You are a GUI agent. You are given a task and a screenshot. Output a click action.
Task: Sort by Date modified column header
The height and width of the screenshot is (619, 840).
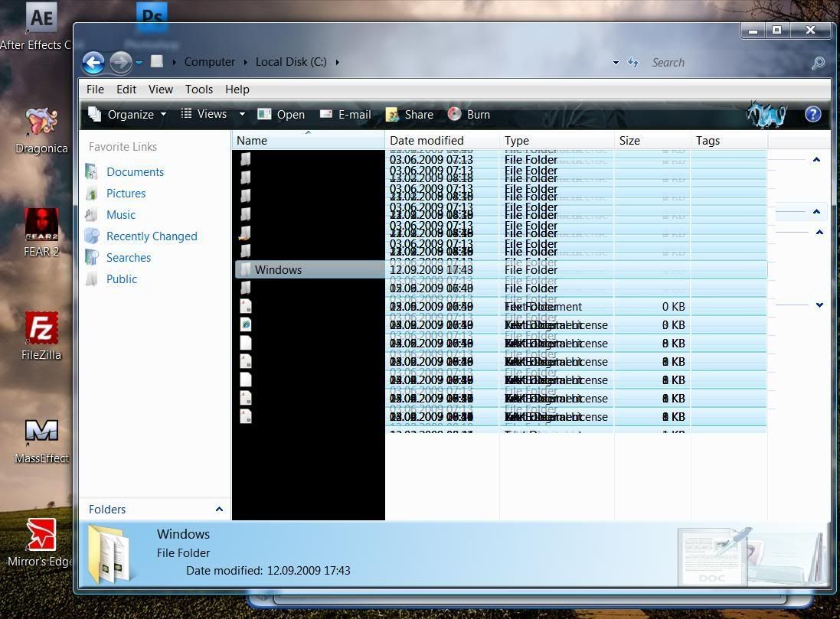[442, 140]
